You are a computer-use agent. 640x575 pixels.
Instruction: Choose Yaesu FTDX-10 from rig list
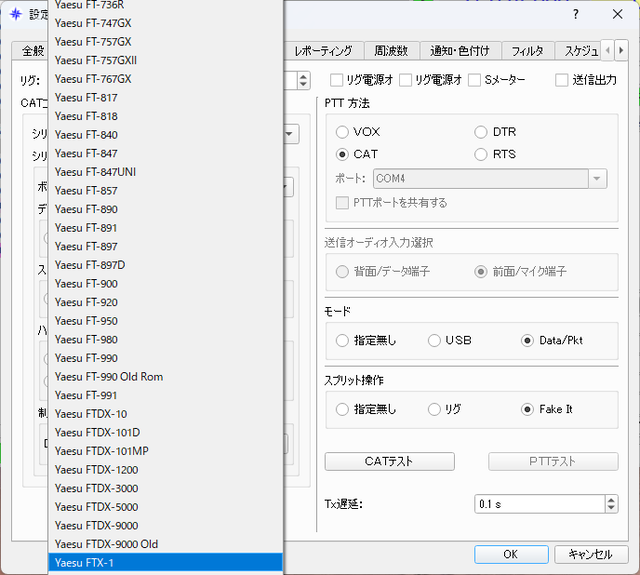point(165,414)
